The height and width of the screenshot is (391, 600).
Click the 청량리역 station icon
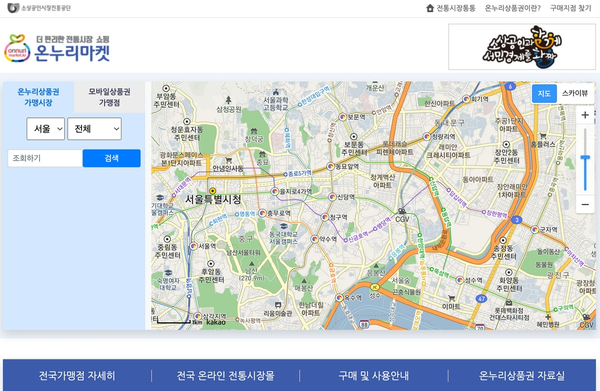tap(427, 137)
